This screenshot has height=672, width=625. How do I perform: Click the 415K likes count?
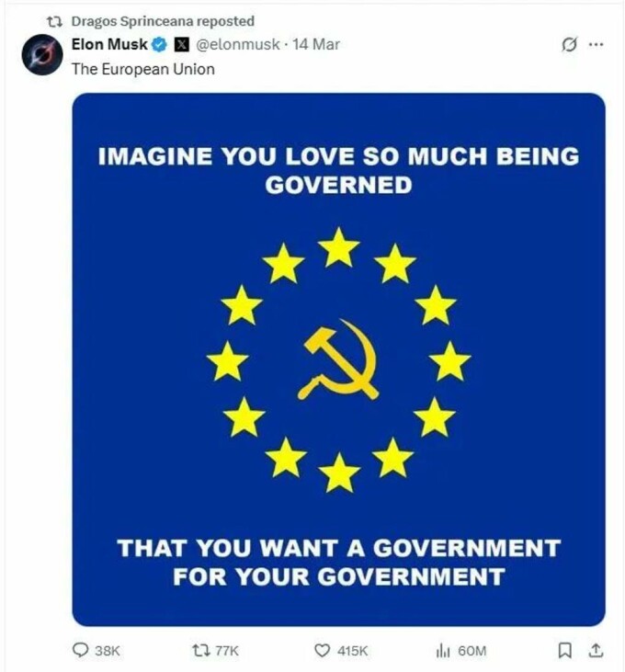(352, 651)
